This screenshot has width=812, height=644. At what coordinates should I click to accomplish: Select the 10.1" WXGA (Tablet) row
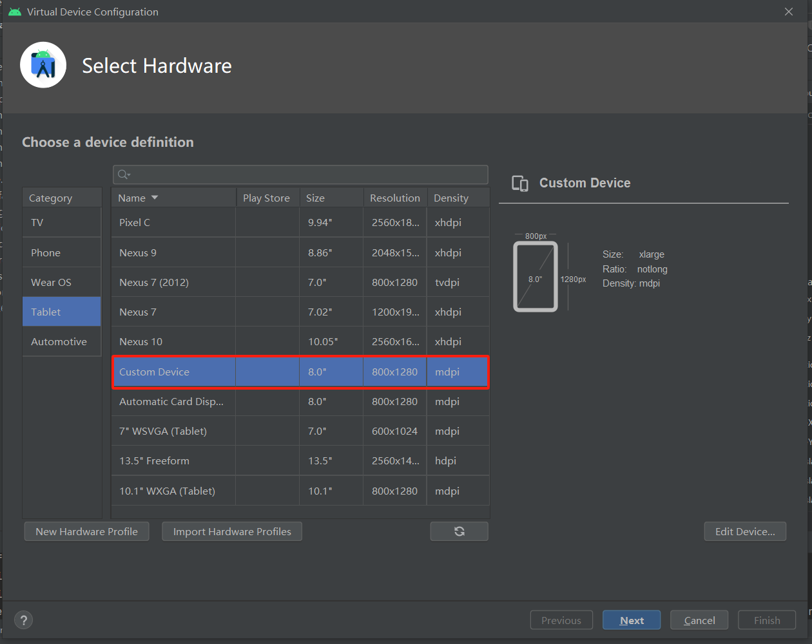tap(300, 491)
